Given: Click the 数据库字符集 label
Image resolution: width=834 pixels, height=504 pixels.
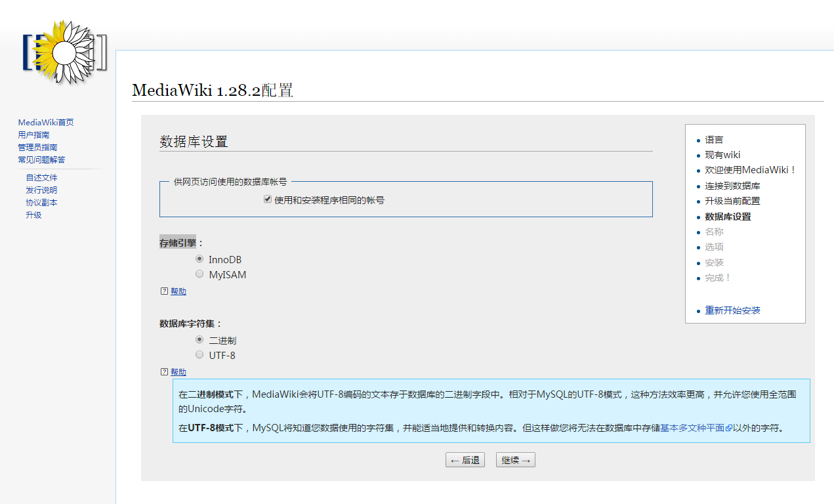Looking at the screenshot, I should click(x=191, y=324).
